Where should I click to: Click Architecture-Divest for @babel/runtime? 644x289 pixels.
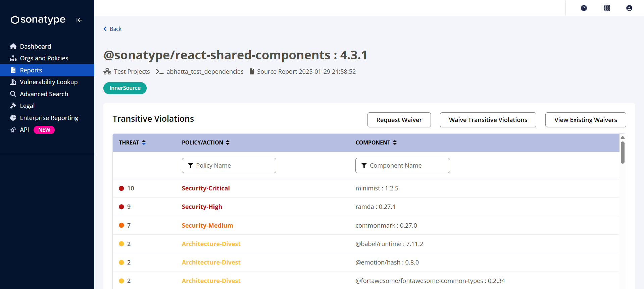(x=211, y=244)
